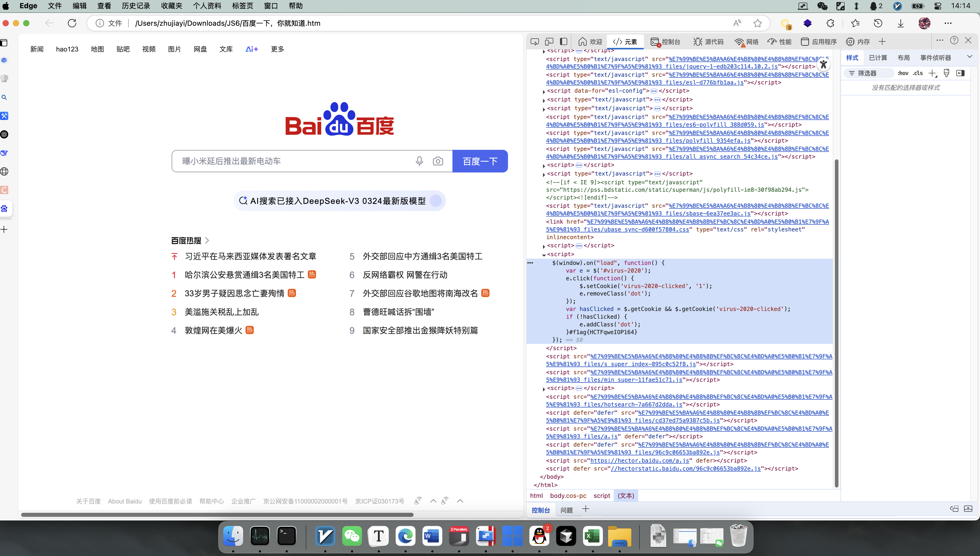This screenshot has width=980, height=556.
Task: Toggle rendering emulation brush icon in styles
Action: (946, 73)
